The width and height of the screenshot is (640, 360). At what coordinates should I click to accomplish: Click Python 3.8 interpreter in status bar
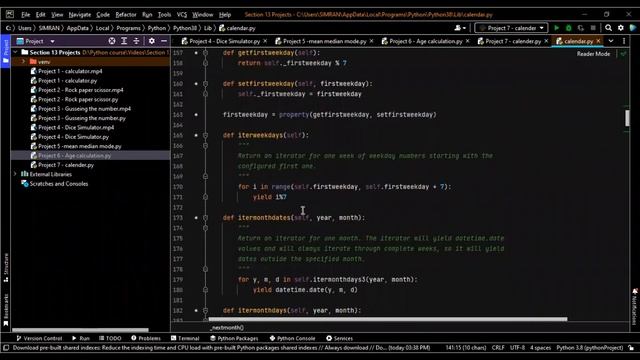pyautogui.click(x=590, y=348)
